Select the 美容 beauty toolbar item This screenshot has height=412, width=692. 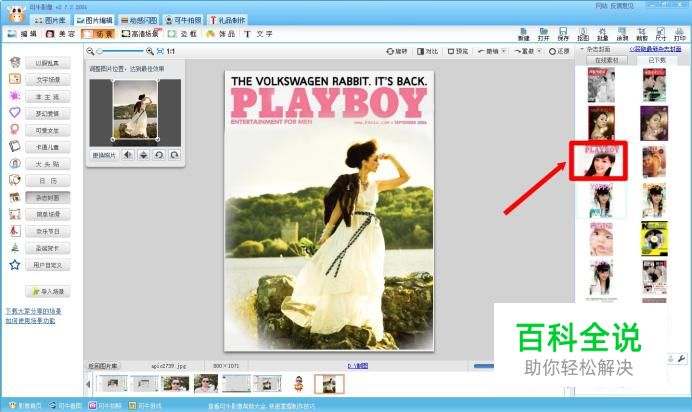pyautogui.click(x=60, y=34)
